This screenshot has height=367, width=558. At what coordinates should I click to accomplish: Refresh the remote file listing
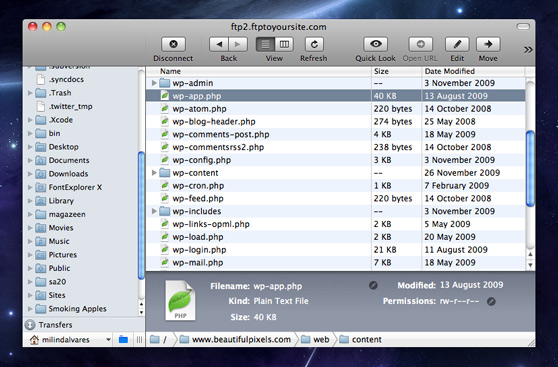314,44
